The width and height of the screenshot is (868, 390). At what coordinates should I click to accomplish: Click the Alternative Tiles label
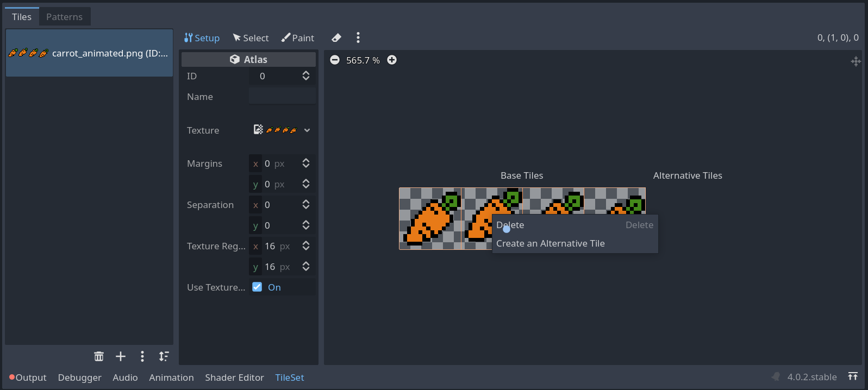[x=688, y=175]
